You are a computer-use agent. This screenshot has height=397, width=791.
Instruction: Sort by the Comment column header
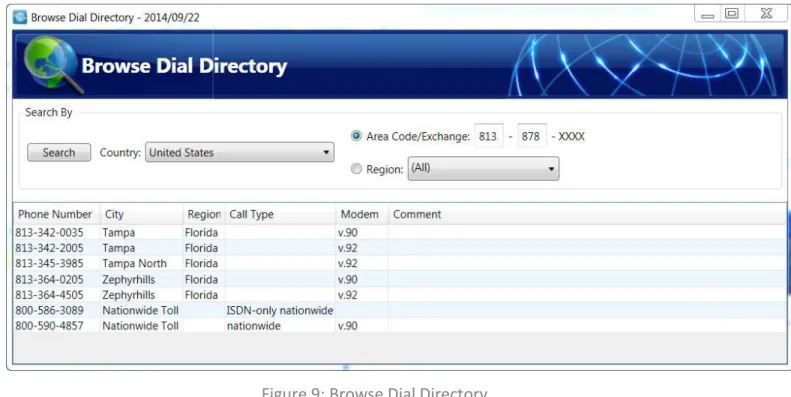click(x=587, y=214)
